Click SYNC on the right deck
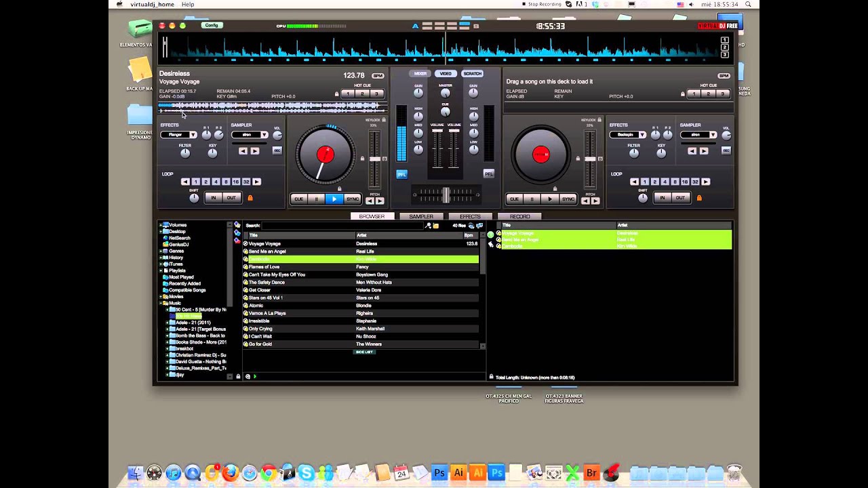 (568, 199)
